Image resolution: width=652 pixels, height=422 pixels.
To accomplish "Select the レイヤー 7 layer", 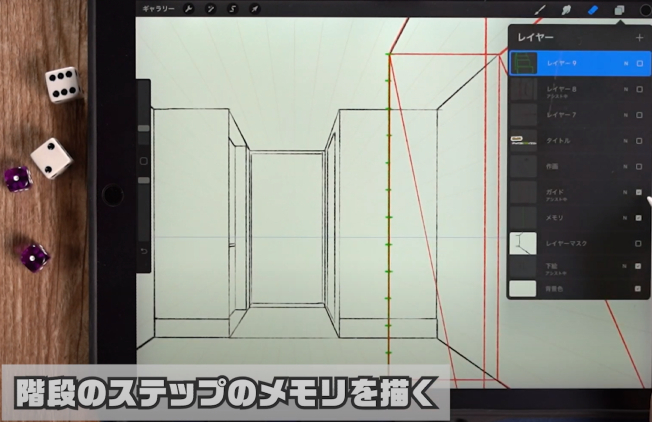I will point(579,115).
